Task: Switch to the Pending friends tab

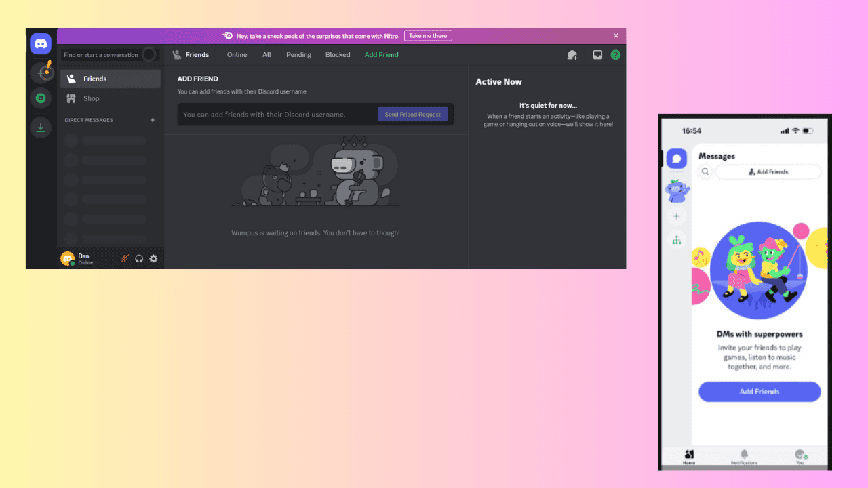Action: click(298, 54)
